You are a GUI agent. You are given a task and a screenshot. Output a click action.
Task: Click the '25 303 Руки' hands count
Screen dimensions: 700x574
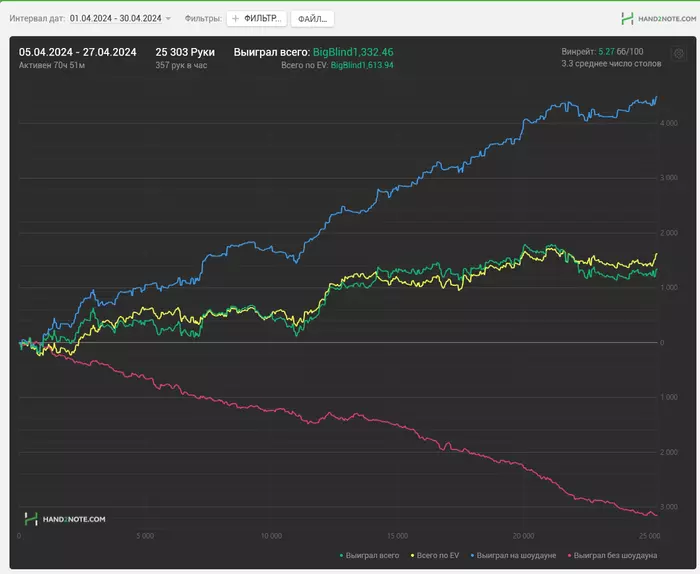pos(185,51)
